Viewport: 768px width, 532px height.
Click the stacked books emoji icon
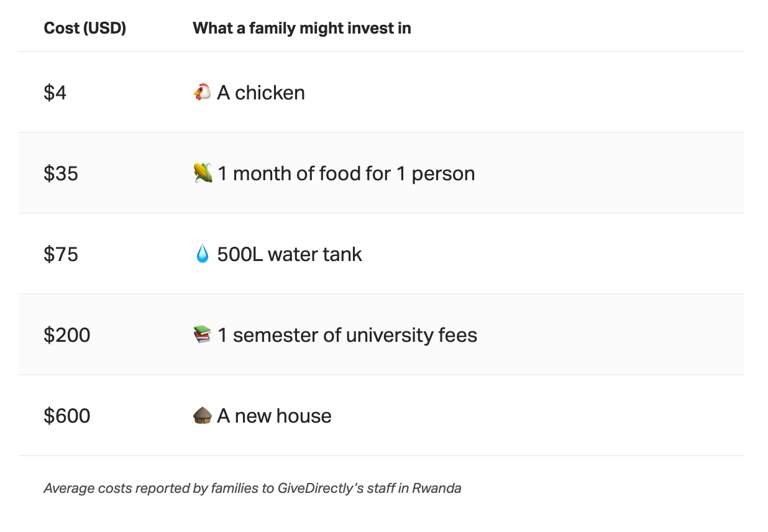tap(203, 335)
